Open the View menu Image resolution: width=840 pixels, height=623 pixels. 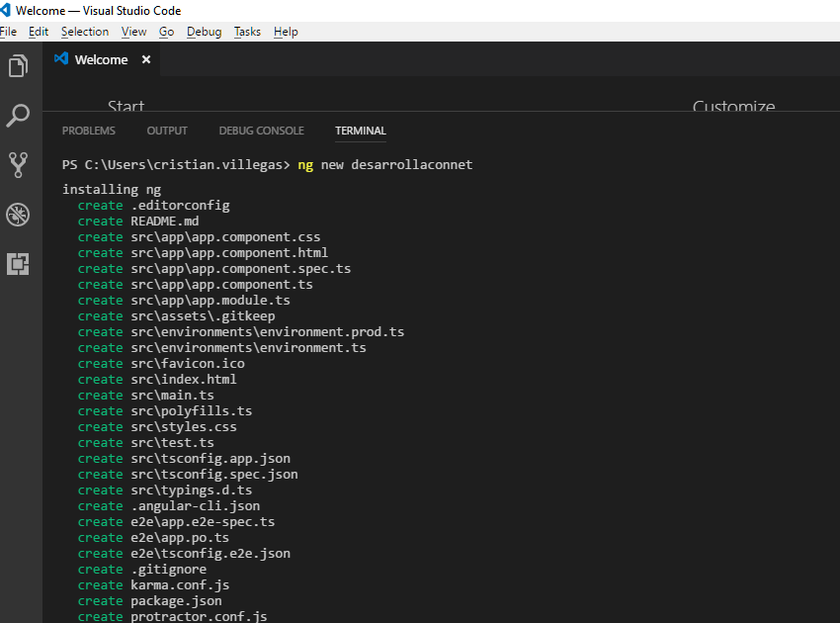(133, 31)
